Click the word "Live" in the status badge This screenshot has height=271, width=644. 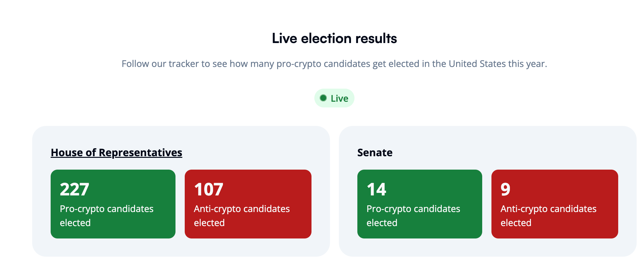[340, 99]
